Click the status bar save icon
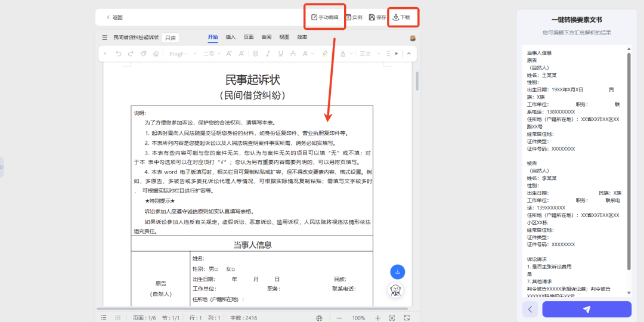The height and width of the screenshot is (322, 644). pos(118,318)
